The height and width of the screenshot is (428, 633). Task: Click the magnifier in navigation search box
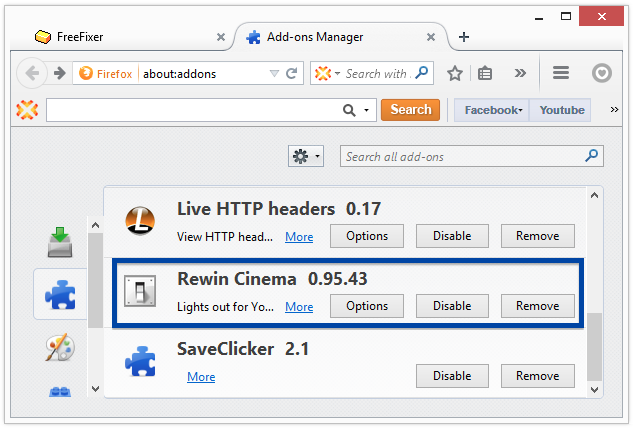(422, 73)
